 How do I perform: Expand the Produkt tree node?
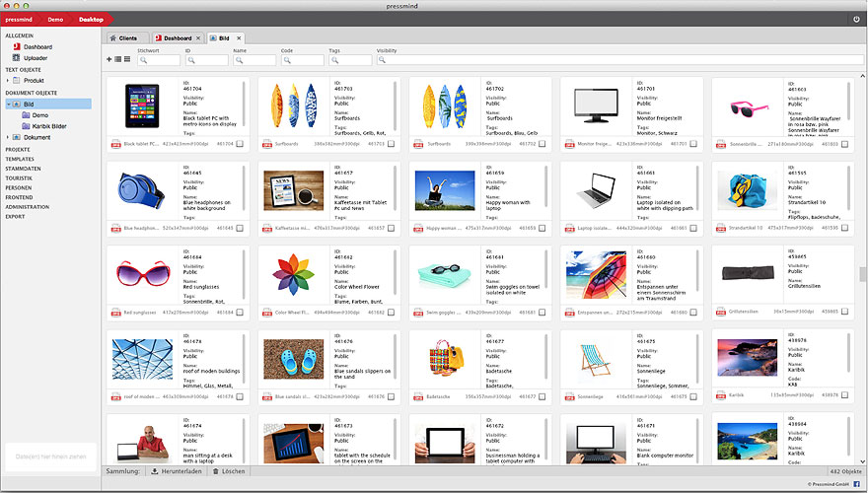pos(8,81)
